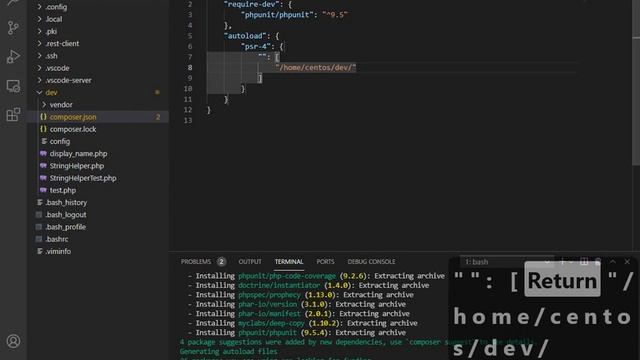Click phar-io/manifest in the terminal output
Image resolution: width=640 pixels, height=360 pixels.
click(x=269, y=313)
